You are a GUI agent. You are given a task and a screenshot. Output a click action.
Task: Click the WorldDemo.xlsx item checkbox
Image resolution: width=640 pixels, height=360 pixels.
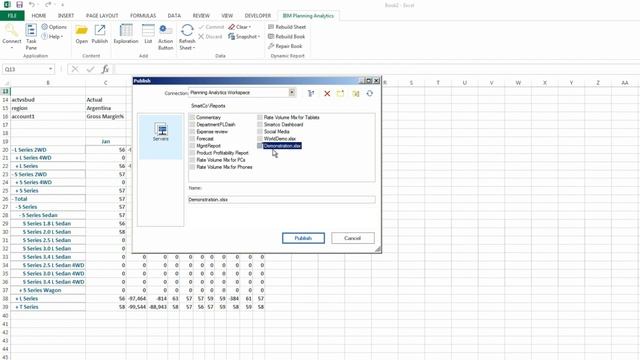pos(260,139)
